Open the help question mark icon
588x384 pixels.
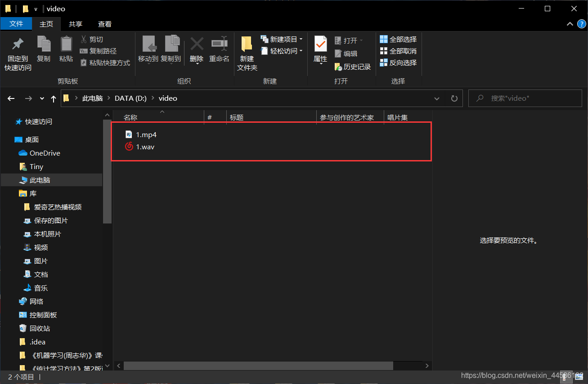click(581, 24)
